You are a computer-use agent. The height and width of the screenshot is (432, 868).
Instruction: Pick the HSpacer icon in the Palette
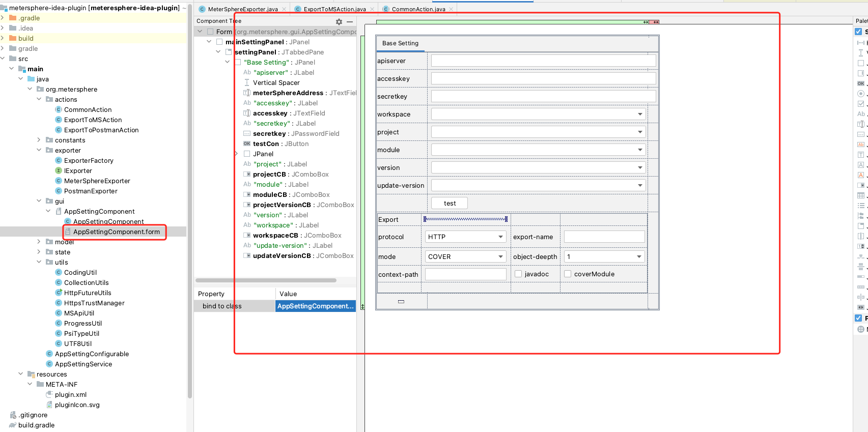tap(861, 43)
